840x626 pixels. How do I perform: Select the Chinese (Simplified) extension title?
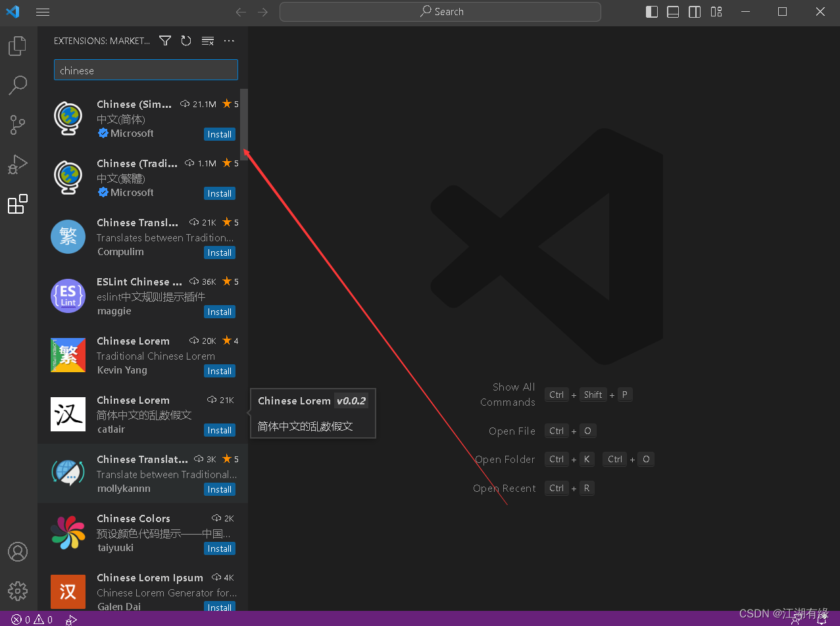(134, 104)
